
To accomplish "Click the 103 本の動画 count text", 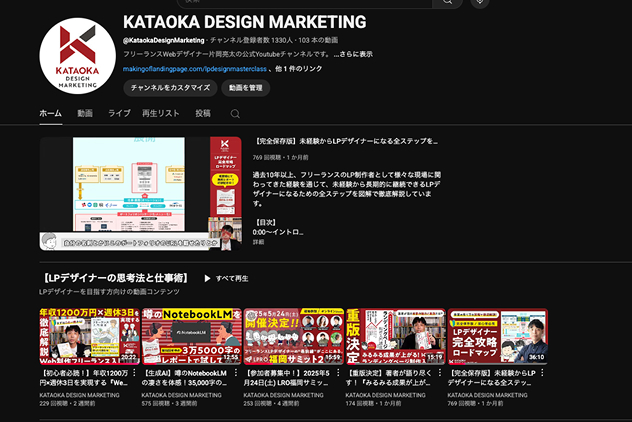I will pos(318,40).
